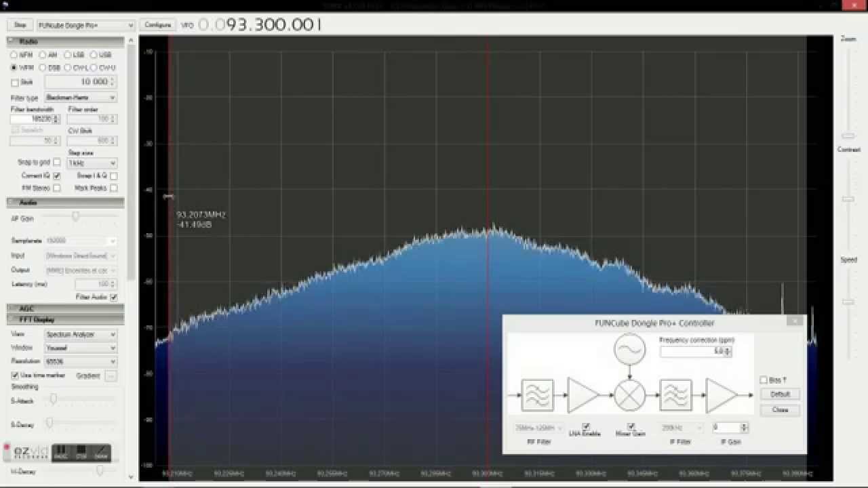This screenshot has height=488, width=868.
Task: Click the Configure button
Action: click(x=157, y=25)
